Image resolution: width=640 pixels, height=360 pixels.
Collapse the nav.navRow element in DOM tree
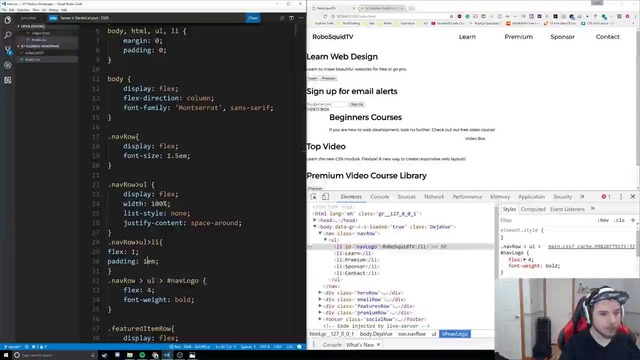(320, 233)
